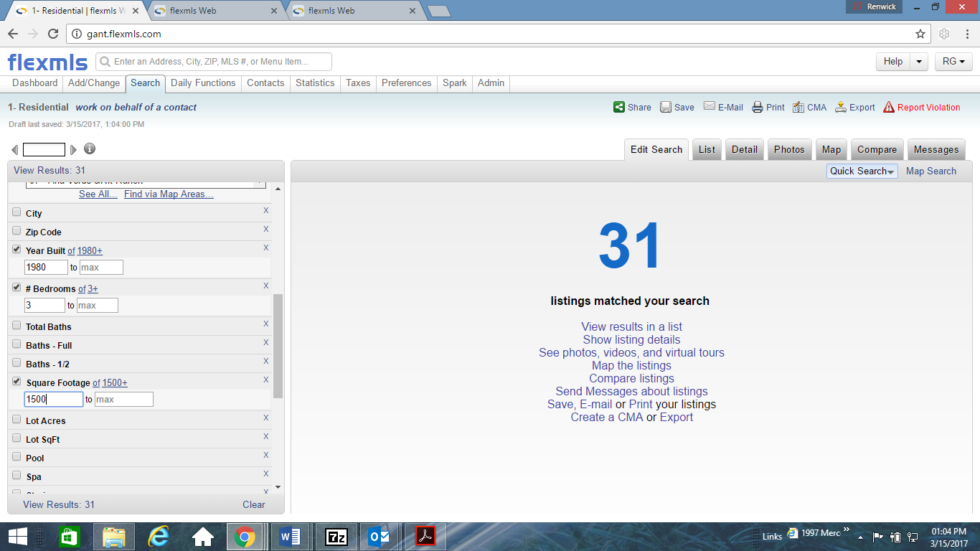
Task: Check the Zip Code checkbox
Action: click(x=17, y=231)
